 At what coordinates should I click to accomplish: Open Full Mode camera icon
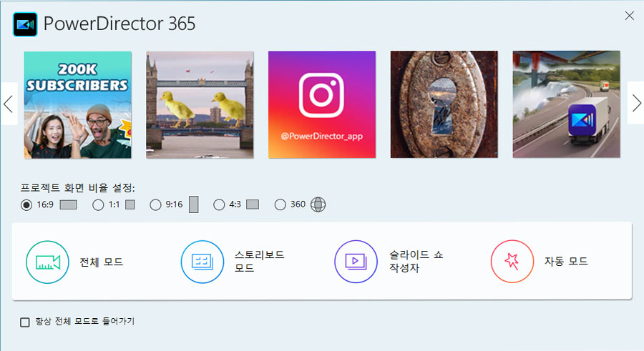click(x=47, y=262)
